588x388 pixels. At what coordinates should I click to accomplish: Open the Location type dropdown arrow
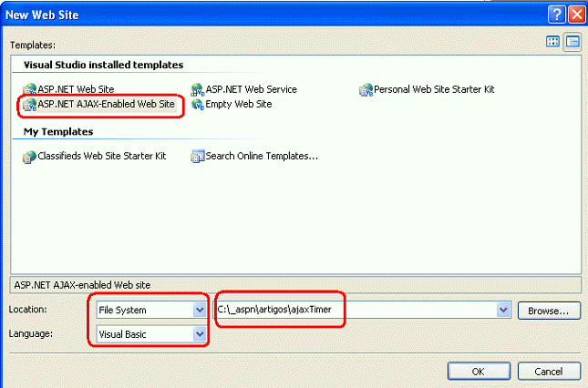200,310
